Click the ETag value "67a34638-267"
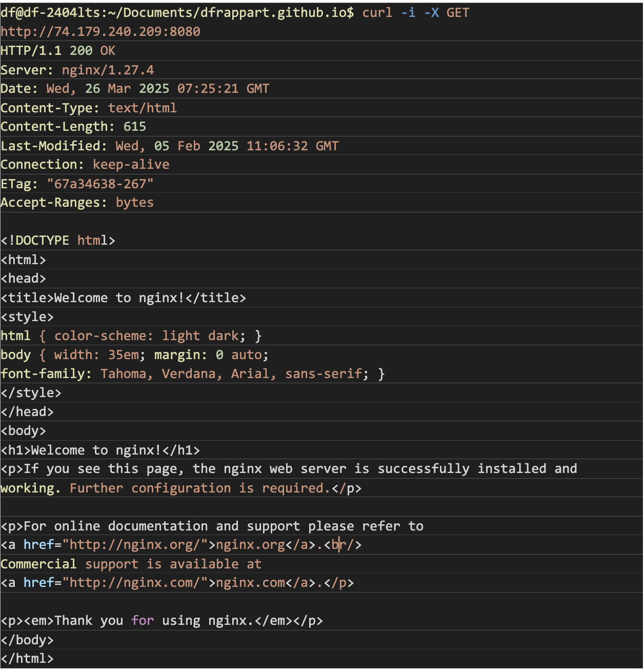 (x=100, y=184)
